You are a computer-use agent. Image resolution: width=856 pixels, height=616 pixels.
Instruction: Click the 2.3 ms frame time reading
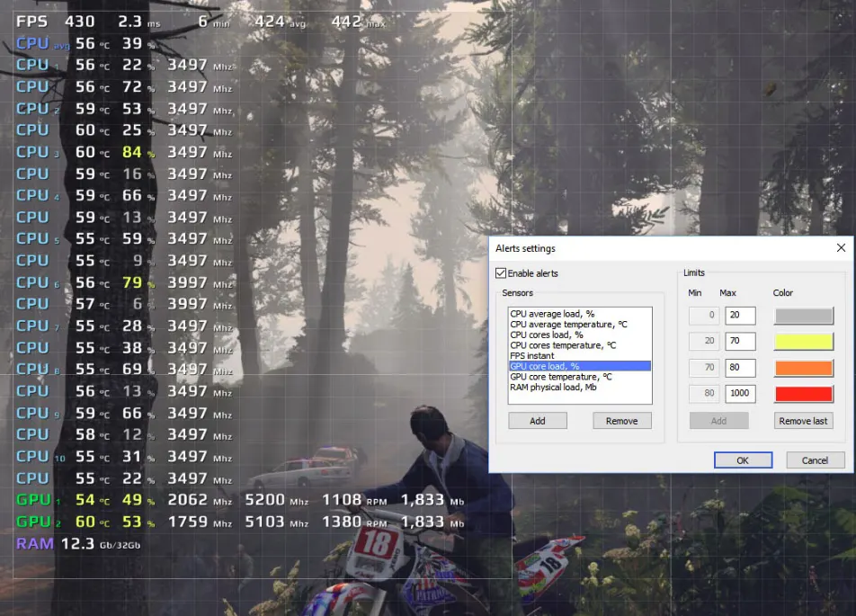click(139, 22)
